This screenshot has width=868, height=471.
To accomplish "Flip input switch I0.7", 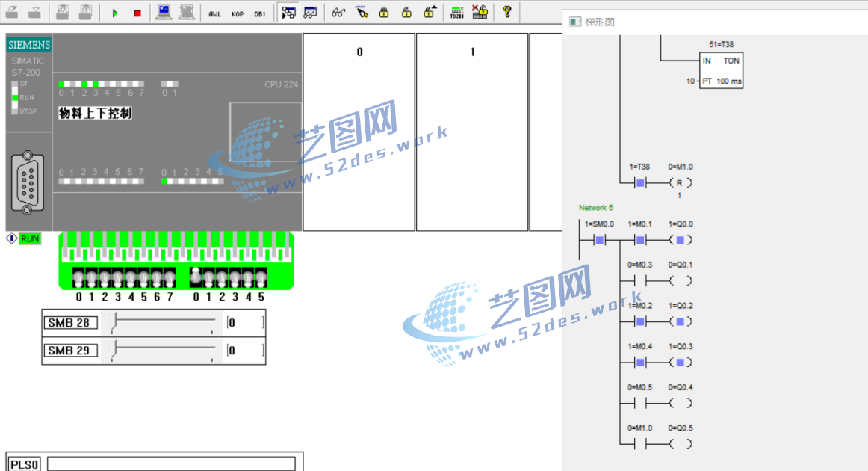I will (x=170, y=277).
